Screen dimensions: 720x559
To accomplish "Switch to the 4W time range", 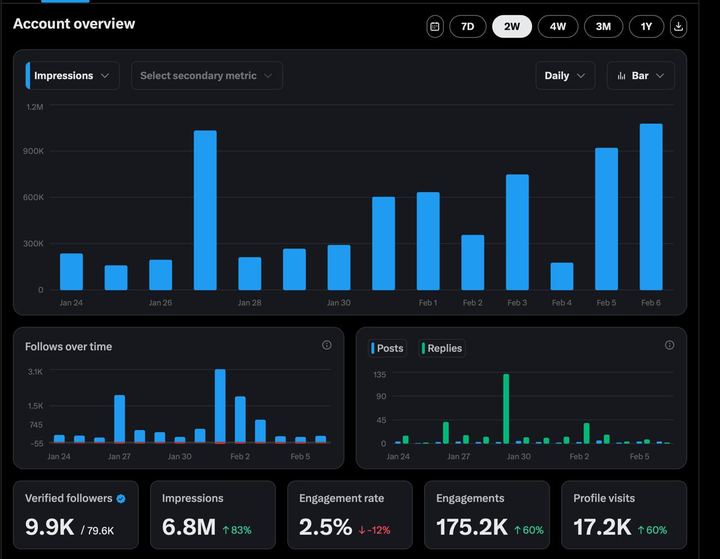I will (558, 27).
